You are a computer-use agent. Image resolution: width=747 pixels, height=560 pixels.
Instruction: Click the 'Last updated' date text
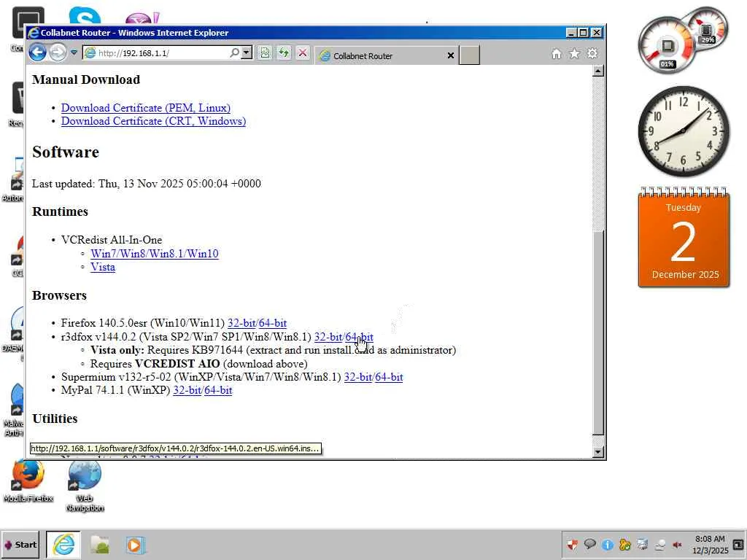pyautogui.click(x=146, y=184)
